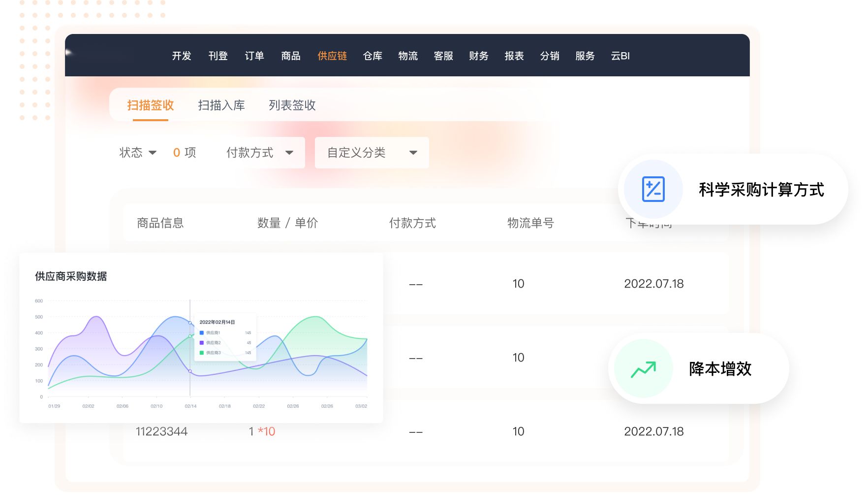Open the 仓库 menu item

tap(372, 56)
